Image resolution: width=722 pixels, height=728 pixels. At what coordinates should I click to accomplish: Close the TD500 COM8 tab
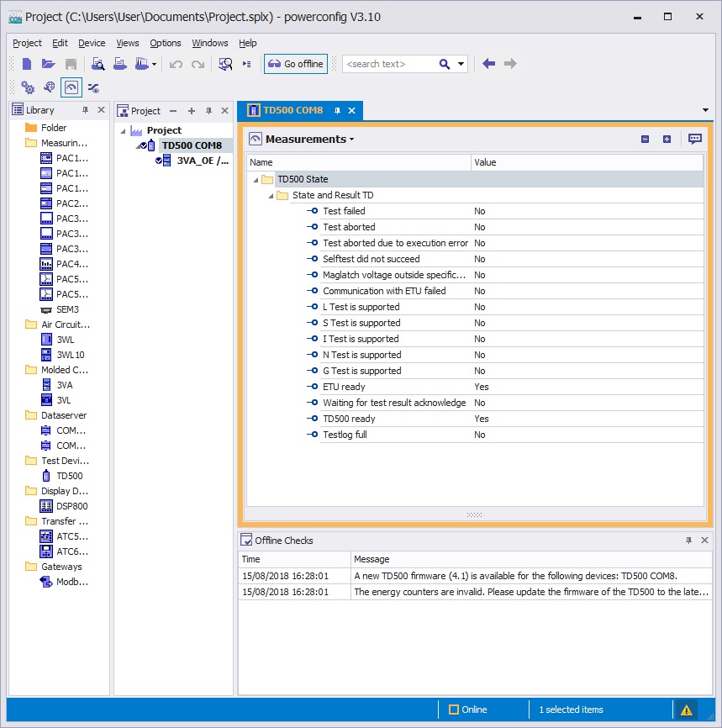pos(352,110)
